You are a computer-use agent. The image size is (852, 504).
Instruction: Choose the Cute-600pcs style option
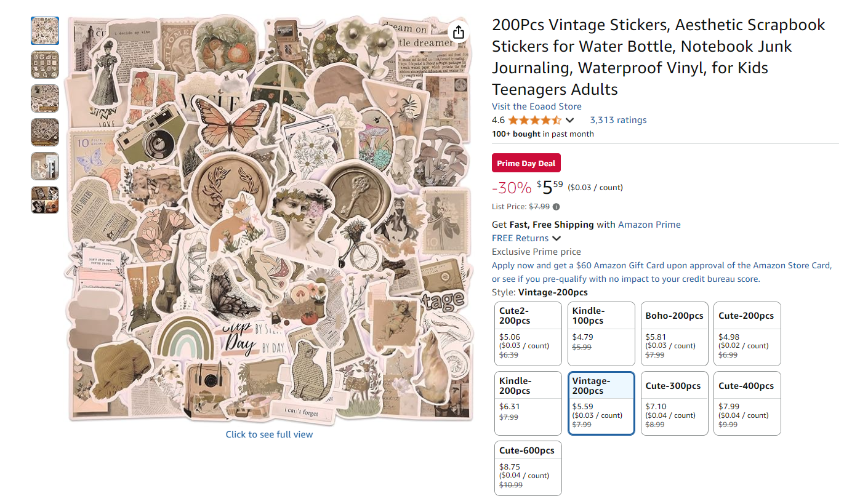coord(529,468)
